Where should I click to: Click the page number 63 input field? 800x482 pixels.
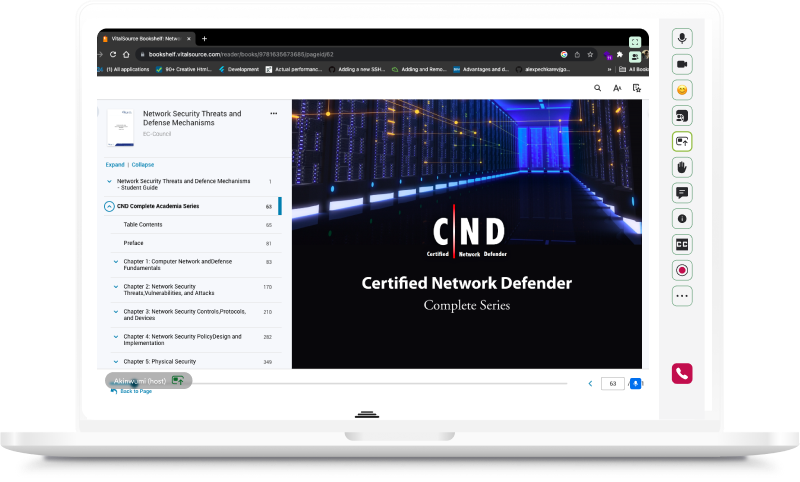click(612, 383)
